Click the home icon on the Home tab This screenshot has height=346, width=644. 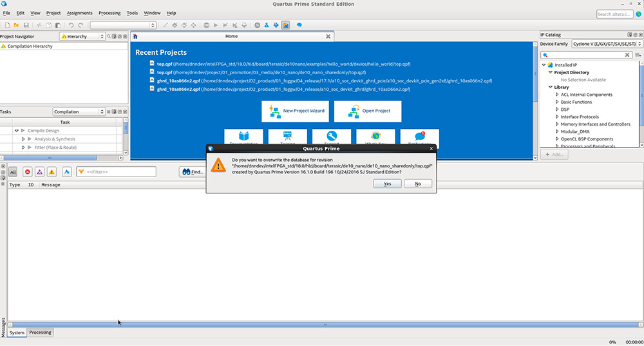[135, 37]
